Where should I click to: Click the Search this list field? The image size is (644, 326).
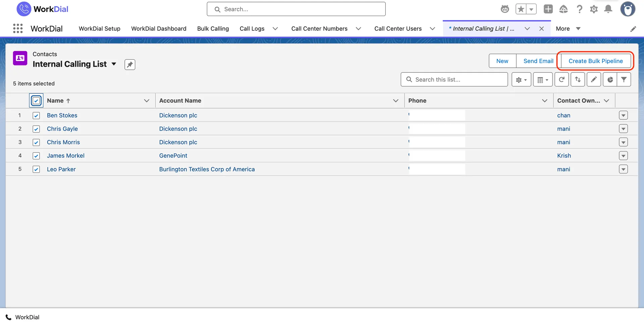454,79
